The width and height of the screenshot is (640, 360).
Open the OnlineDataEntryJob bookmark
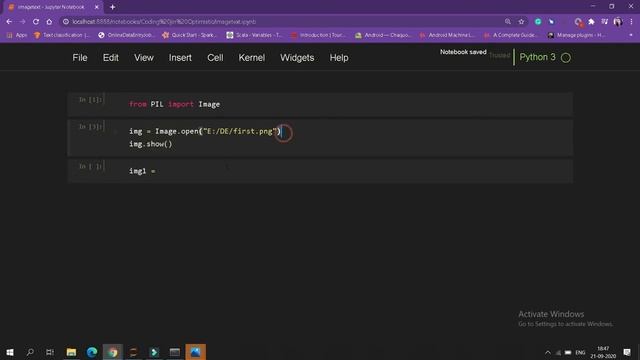pyautogui.click(x=126, y=35)
